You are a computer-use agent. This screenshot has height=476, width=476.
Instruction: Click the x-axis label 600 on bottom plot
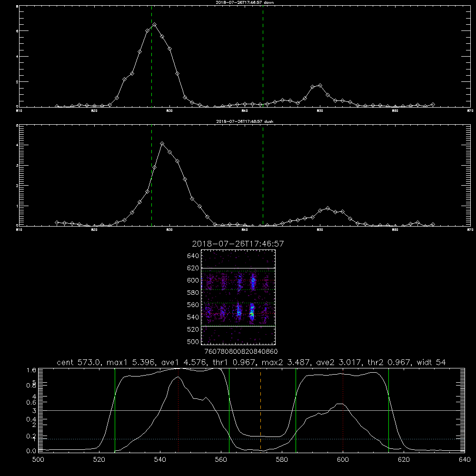[x=343, y=460]
